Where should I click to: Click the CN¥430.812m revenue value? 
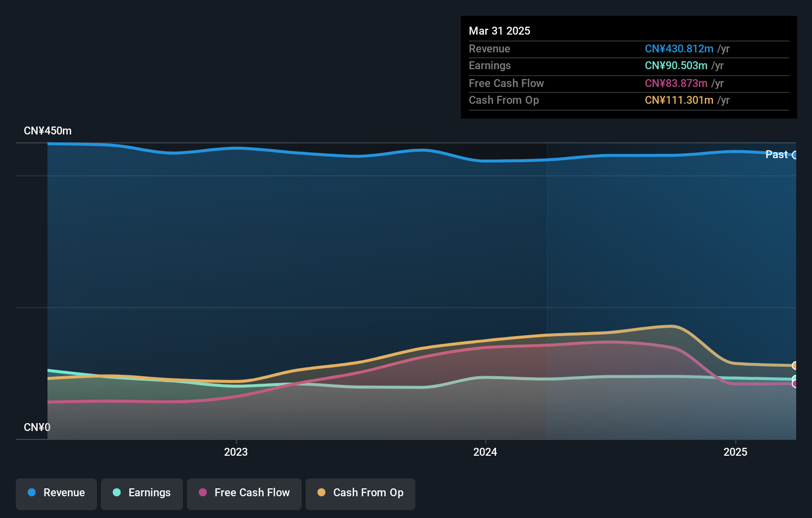coord(679,48)
